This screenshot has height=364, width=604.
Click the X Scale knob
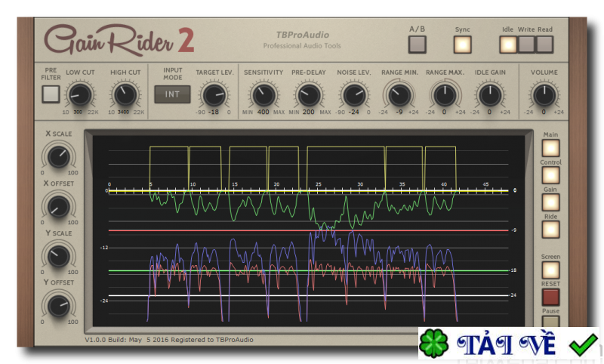coord(58,156)
